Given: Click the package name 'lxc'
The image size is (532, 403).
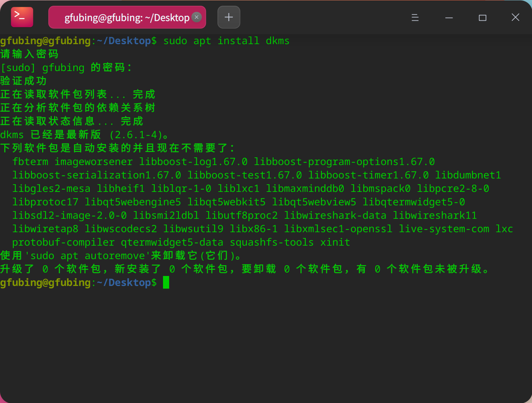Looking at the screenshot, I should click(x=504, y=229).
